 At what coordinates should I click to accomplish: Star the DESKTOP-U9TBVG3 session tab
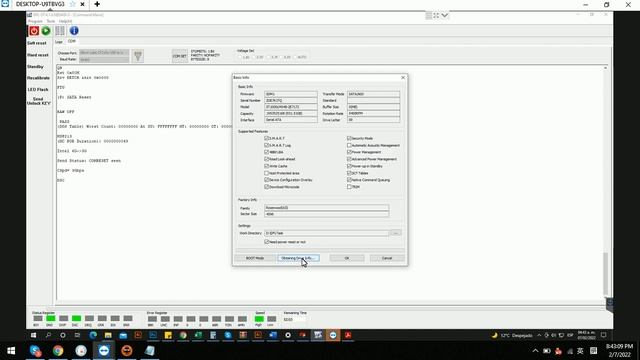coord(72,4)
